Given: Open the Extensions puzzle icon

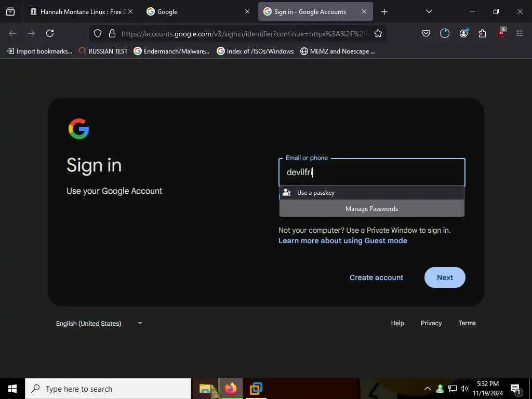Looking at the screenshot, I should pos(482,33).
